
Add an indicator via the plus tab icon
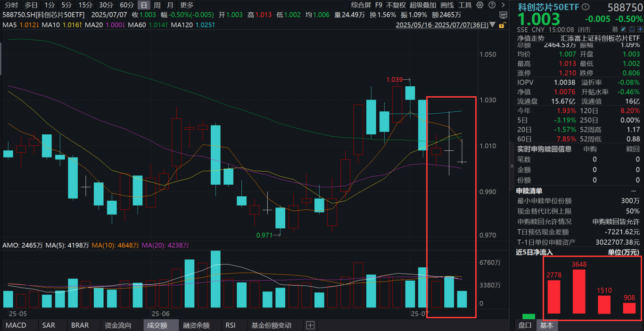tap(310, 325)
